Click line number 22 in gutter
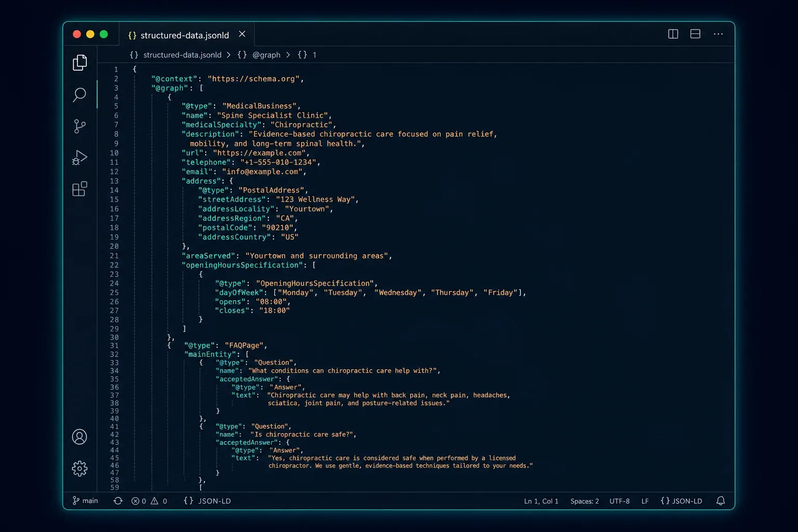This screenshot has width=798, height=532. pos(114,265)
